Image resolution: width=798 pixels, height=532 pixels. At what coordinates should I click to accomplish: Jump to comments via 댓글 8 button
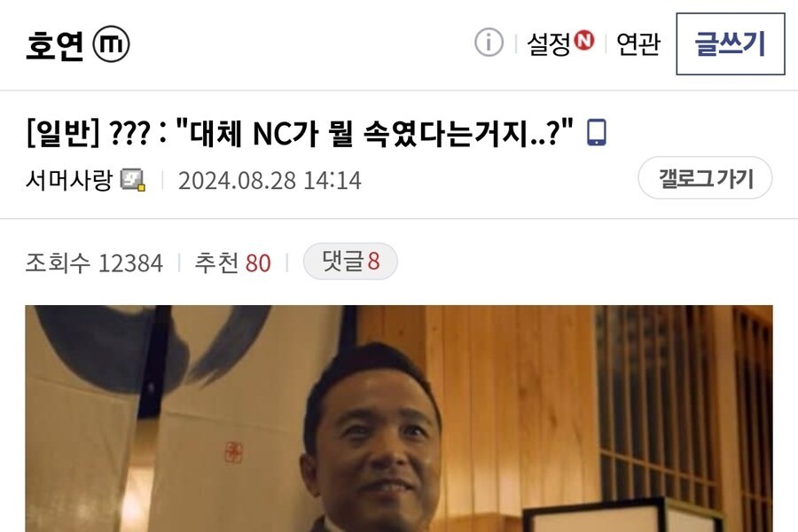(x=350, y=262)
